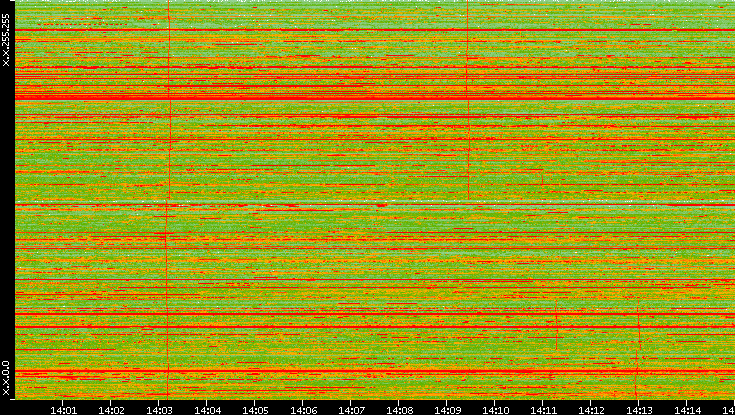Click the 14:03 time axis label
The width and height of the screenshot is (735, 415).
[x=159, y=410]
